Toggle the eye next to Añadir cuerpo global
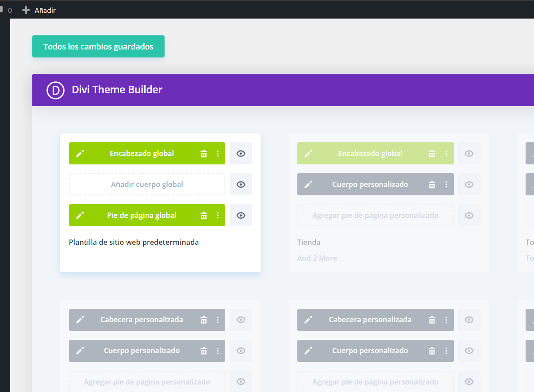 click(241, 184)
